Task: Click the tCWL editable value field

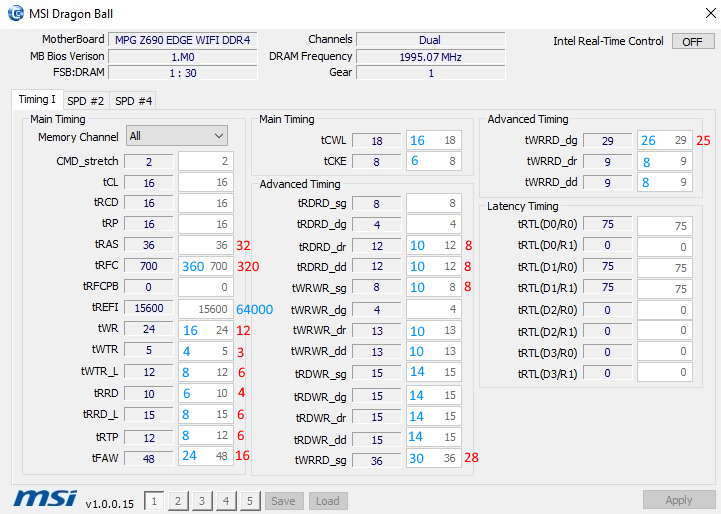Action: tap(434, 140)
